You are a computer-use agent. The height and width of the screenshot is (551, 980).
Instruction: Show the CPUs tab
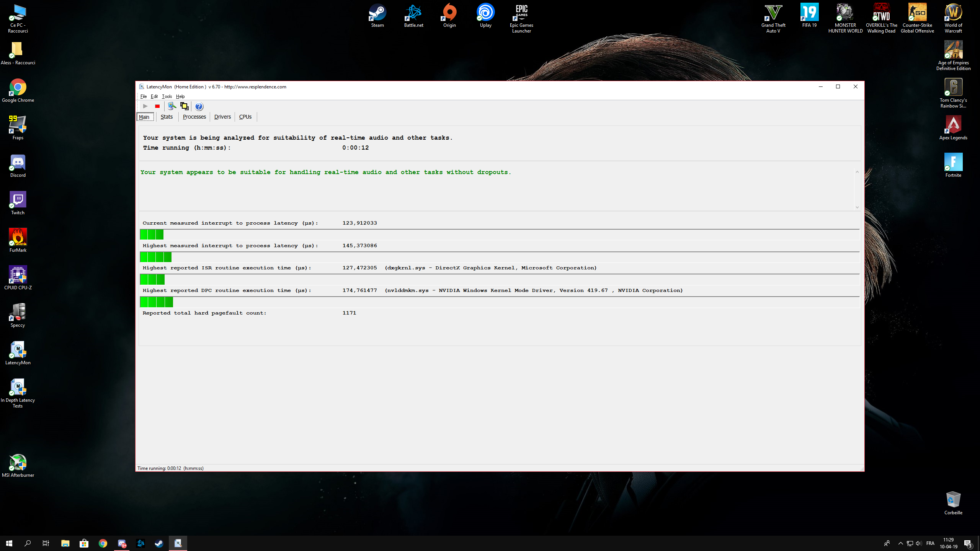pos(245,117)
